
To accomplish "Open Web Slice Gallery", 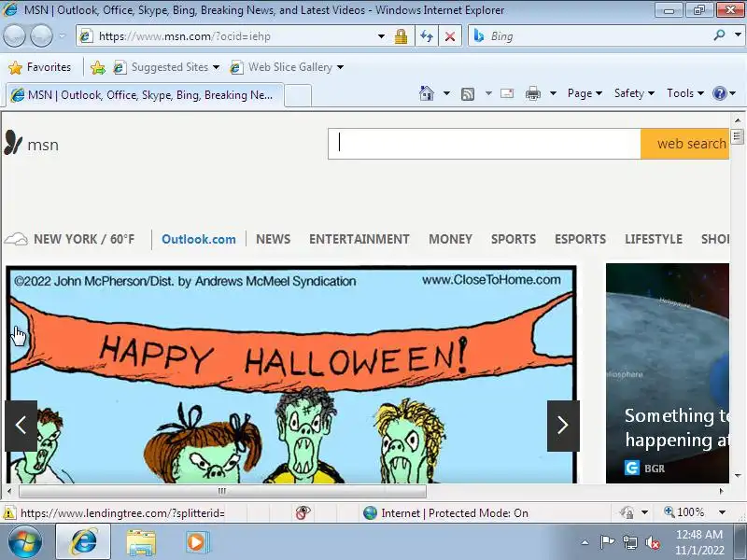I will [287, 67].
